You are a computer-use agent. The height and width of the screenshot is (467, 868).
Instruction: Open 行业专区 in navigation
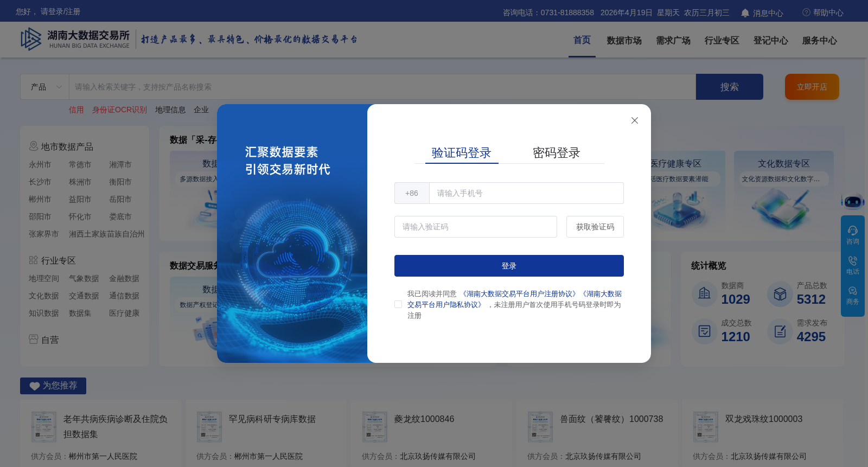coord(722,41)
